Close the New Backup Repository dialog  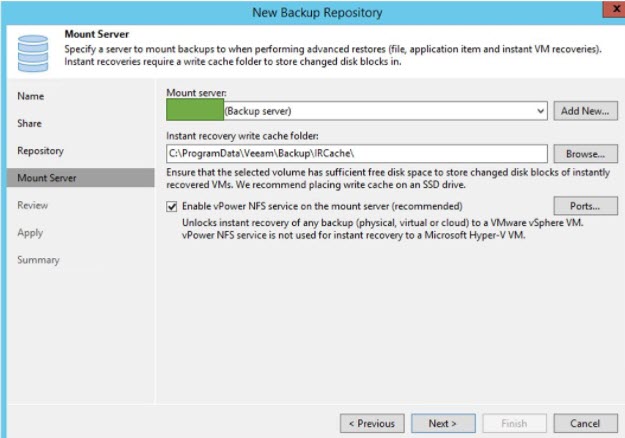(608, 11)
